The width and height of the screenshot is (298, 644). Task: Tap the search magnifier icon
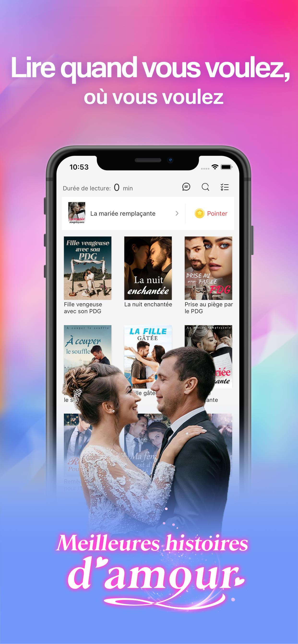(x=205, y=187)
